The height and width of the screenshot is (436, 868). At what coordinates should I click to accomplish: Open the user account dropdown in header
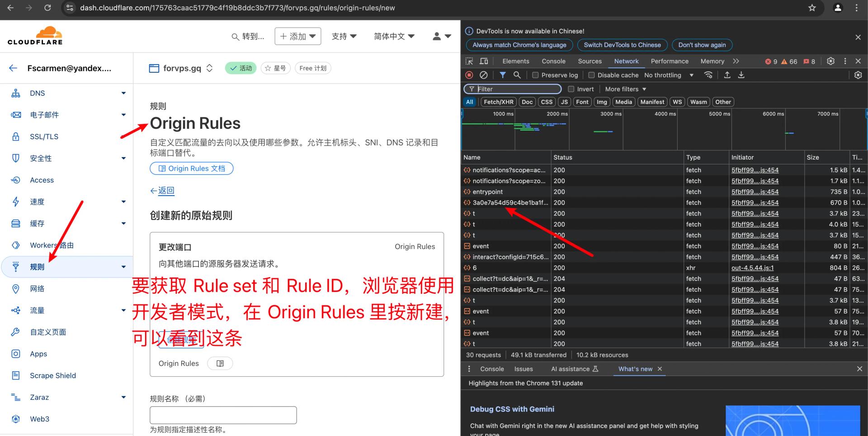pos(442,36)
